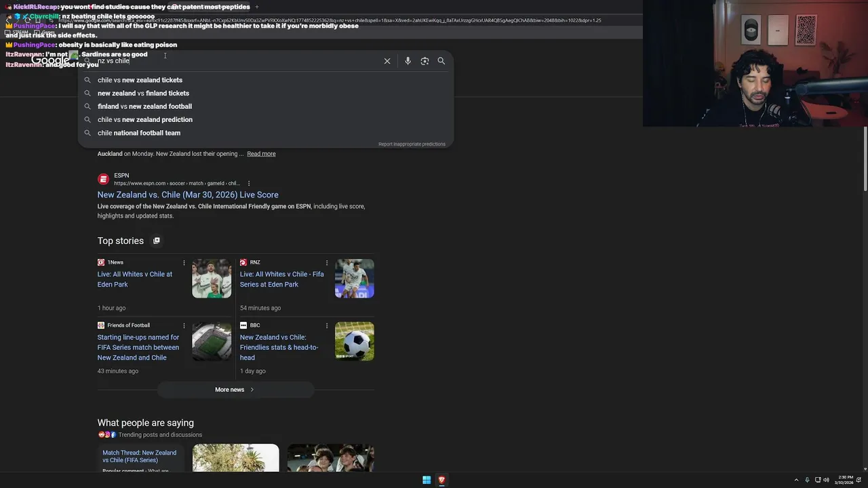Open options for ESPN result (three dots)
This screenshot has height=488, width=868.
click(x=249, y=184)
